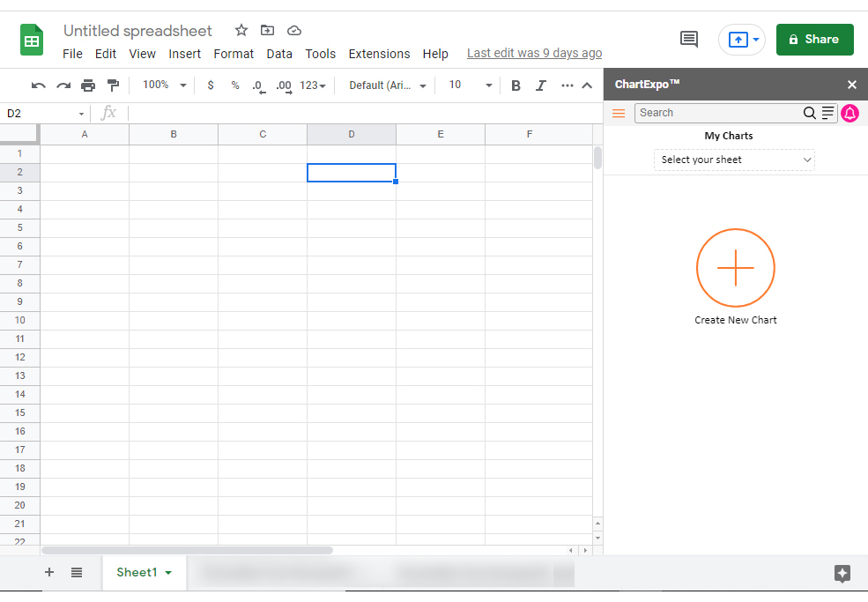Open the Tools menu
Viewport: 868px width, 602px height.
[321, 54]
